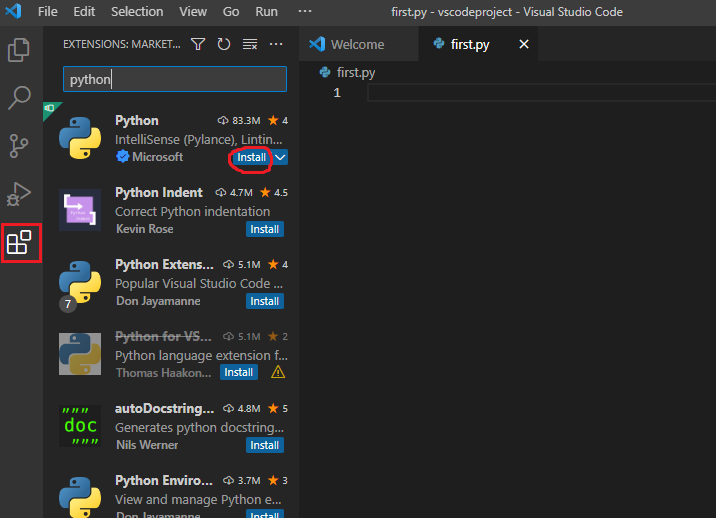Screen dimensions: 716x518
Task: Open the Explorer view in activity bar
Action: pos(19,49)
